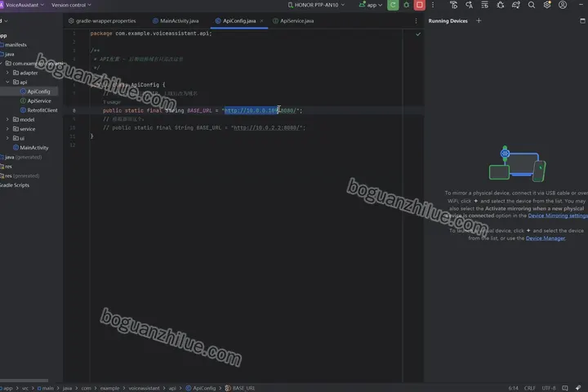
Task: Click Sync Project with Gradle Files icon
Action: pyautogui.click(x=516, y=5)
